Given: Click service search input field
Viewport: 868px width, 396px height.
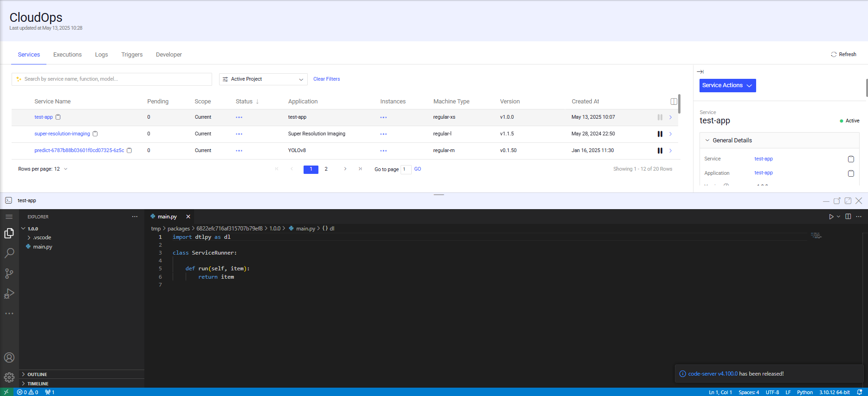Looking at the screenshot, I should pyautogui.click(x=112, y=79).
